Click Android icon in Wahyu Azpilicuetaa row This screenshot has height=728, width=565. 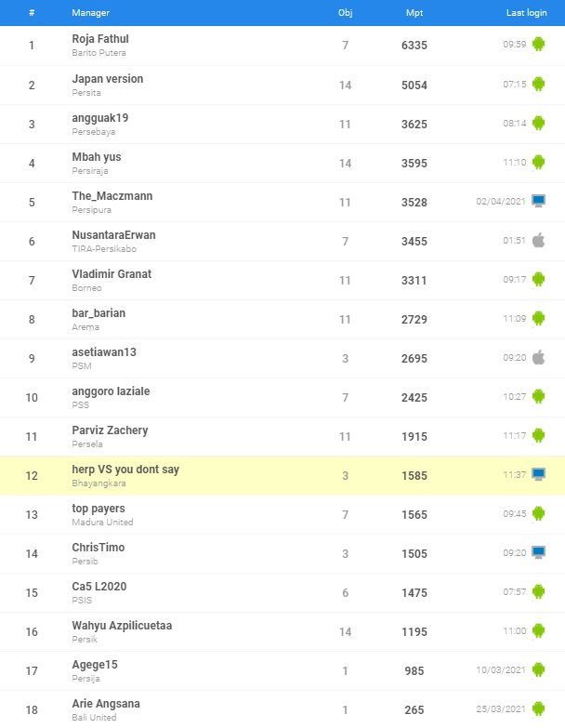click(x=538, y=630)
